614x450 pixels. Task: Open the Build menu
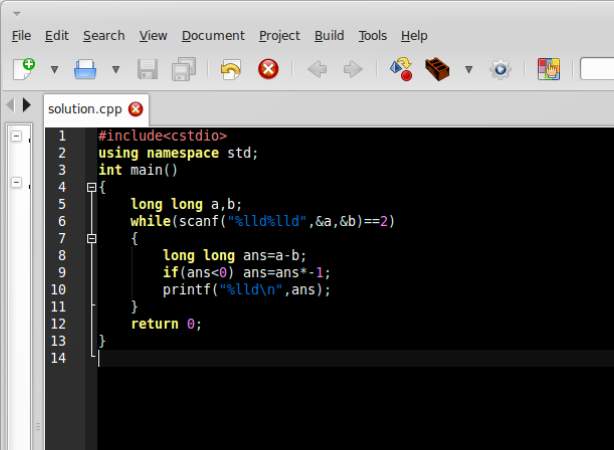coord(329,36)
